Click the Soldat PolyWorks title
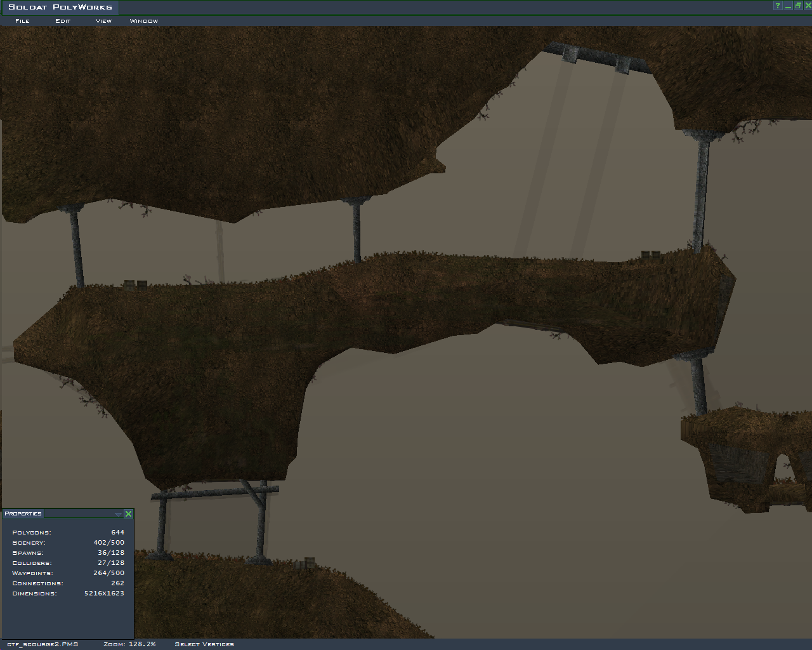Image resolution: width=812 pixels, height=650 pixels. click(60, 7)
